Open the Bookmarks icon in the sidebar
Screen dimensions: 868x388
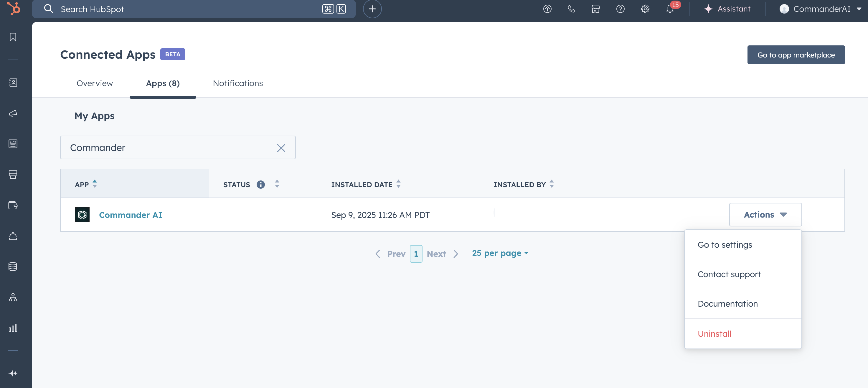[13, 37]
